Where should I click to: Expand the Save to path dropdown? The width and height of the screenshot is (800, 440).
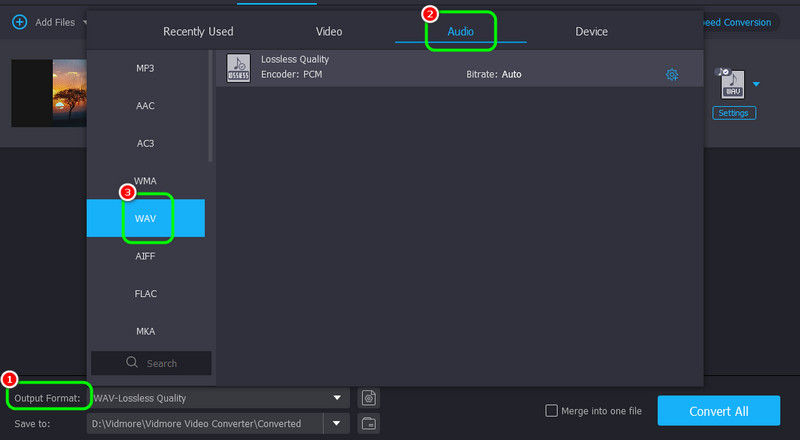[x=337, y=423]
